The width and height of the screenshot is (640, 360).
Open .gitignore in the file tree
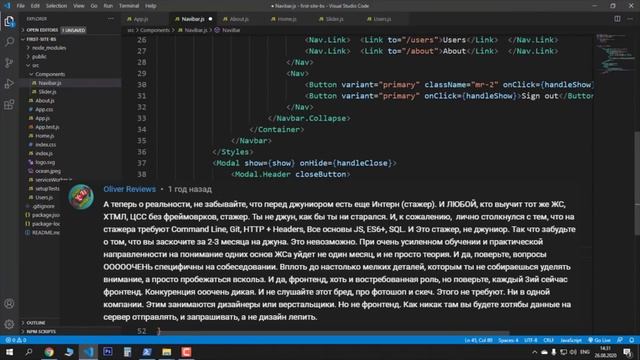point(43,207)
